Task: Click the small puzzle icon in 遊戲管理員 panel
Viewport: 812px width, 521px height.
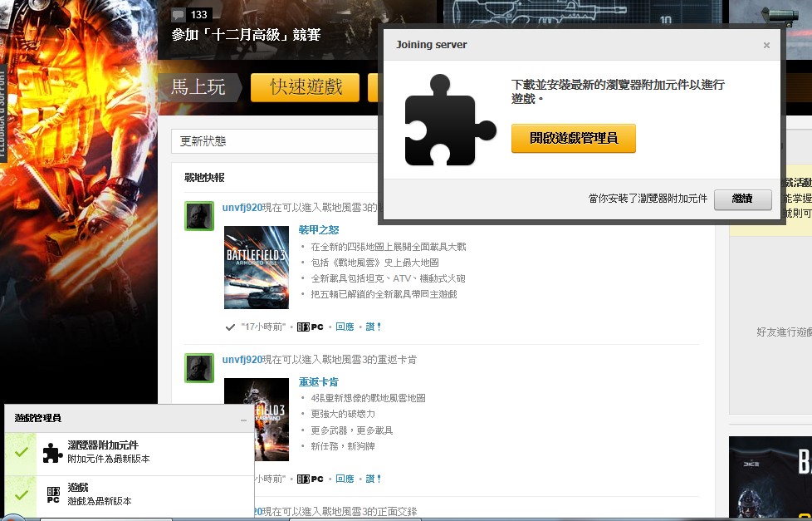Action: pos(52,452)
